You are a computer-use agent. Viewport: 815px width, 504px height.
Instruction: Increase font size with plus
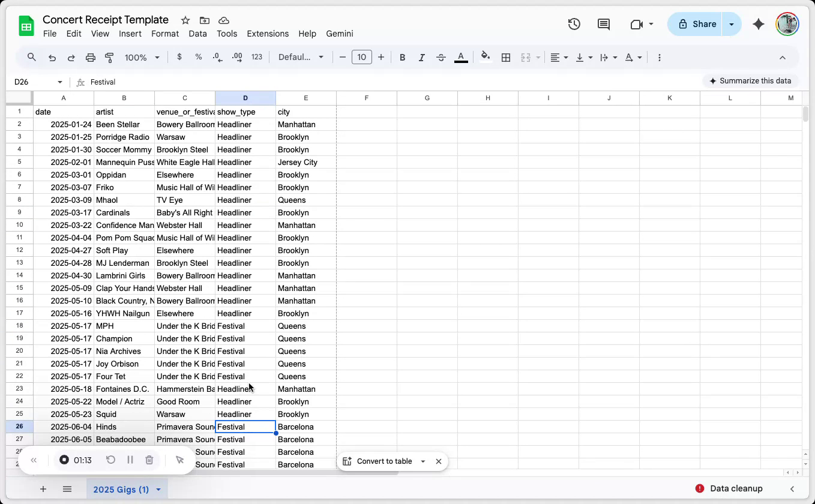click(x=381, y=57)
